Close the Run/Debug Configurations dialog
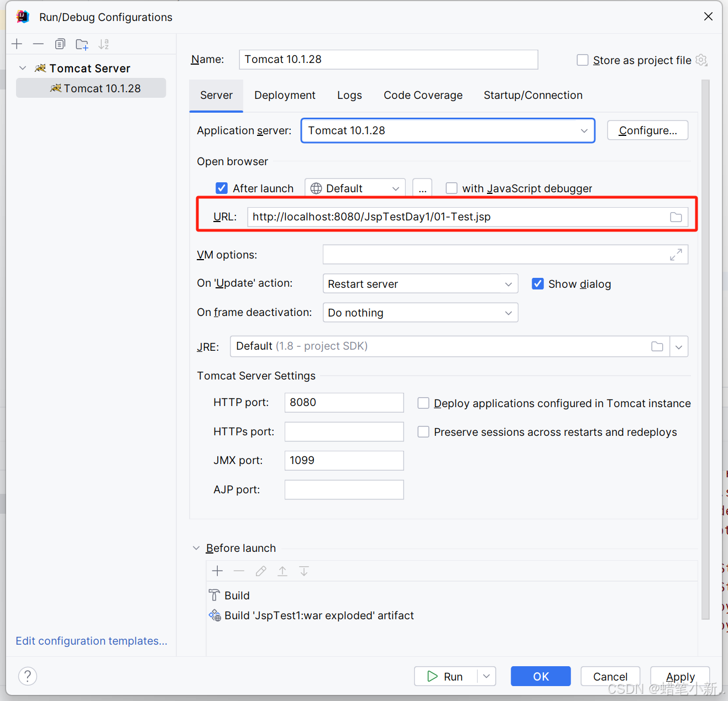This screenshot has height=701, width=728. 708,17
